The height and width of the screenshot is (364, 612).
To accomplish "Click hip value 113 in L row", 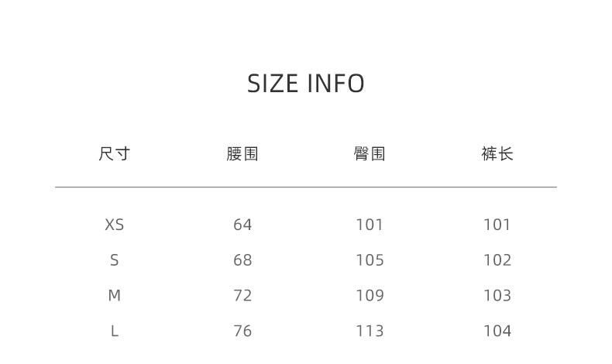I will point(370,331).
